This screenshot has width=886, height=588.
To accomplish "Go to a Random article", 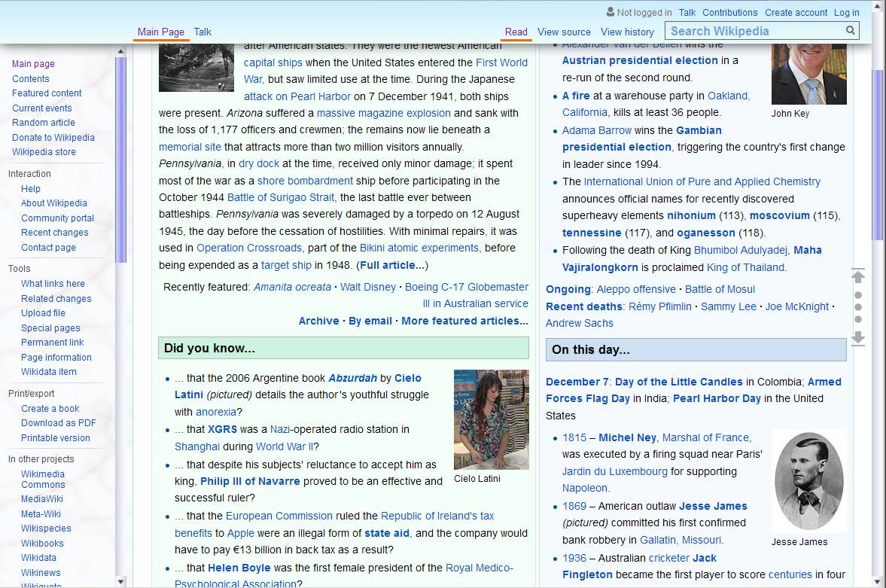I will (44, 122).
